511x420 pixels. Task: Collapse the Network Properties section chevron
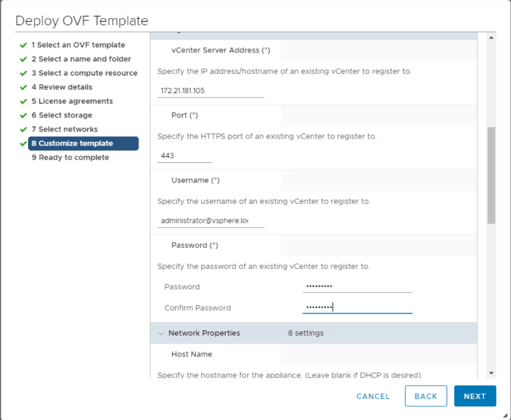161,334
